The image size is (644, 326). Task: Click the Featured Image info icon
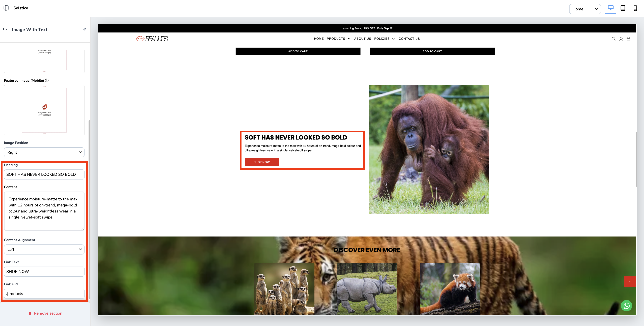tap(47, 80)
